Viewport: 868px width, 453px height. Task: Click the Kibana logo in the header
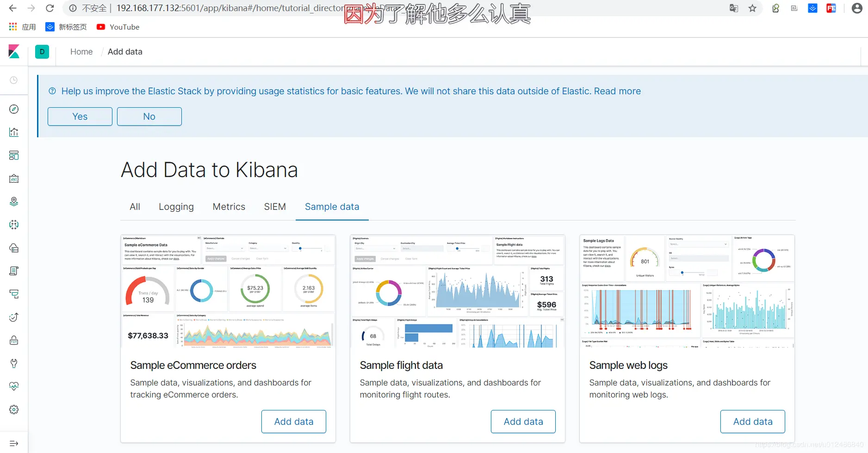[x=14, y=52]
